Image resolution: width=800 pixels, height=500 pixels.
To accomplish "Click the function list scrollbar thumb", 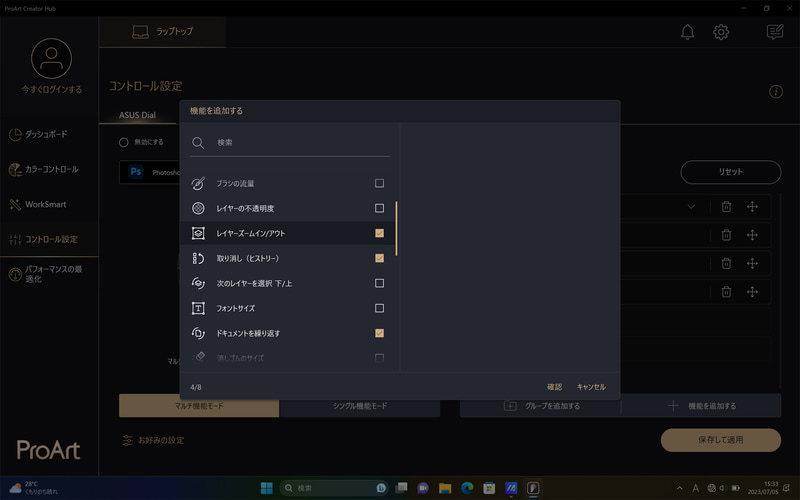I will click(396, 229).
